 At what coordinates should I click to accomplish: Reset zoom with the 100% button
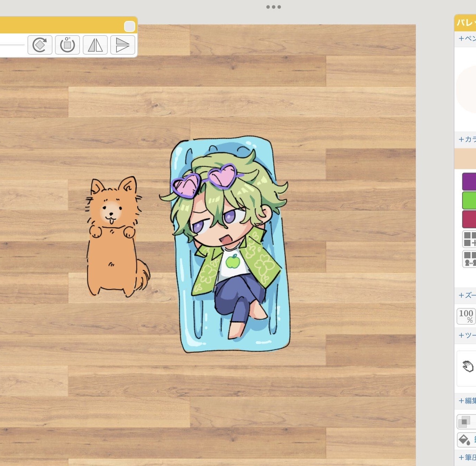[x=466, y=316]
